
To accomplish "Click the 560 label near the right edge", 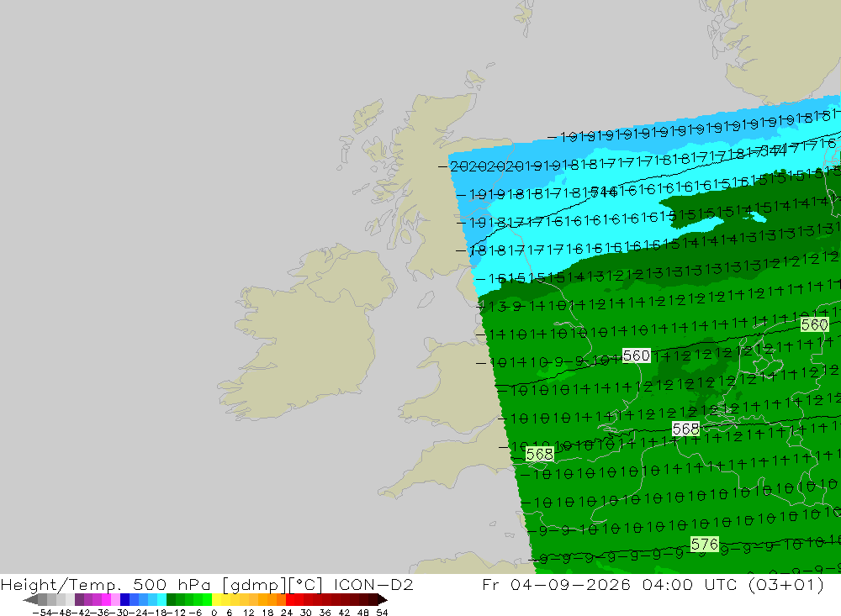I will 814,324.
